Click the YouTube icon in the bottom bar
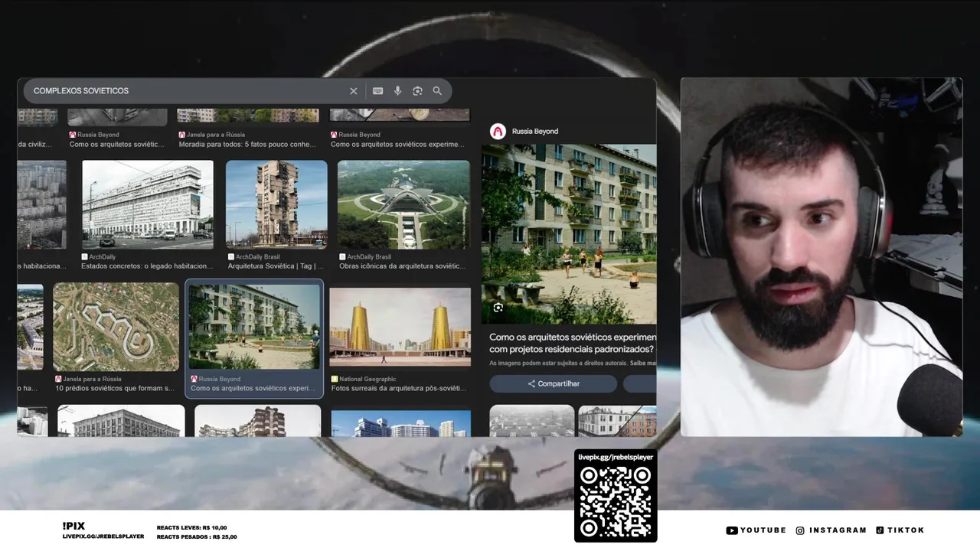This screenshot has height=551, width=980. 731,530
